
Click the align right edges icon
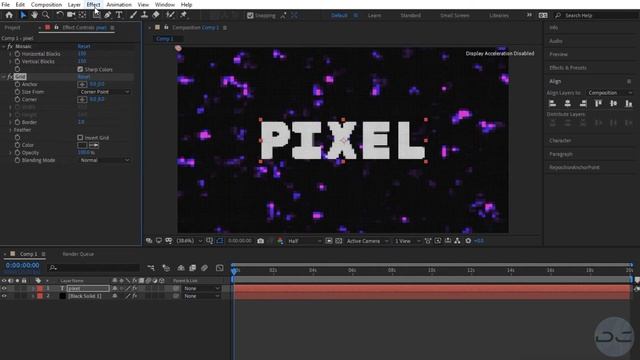coord(583,104)
